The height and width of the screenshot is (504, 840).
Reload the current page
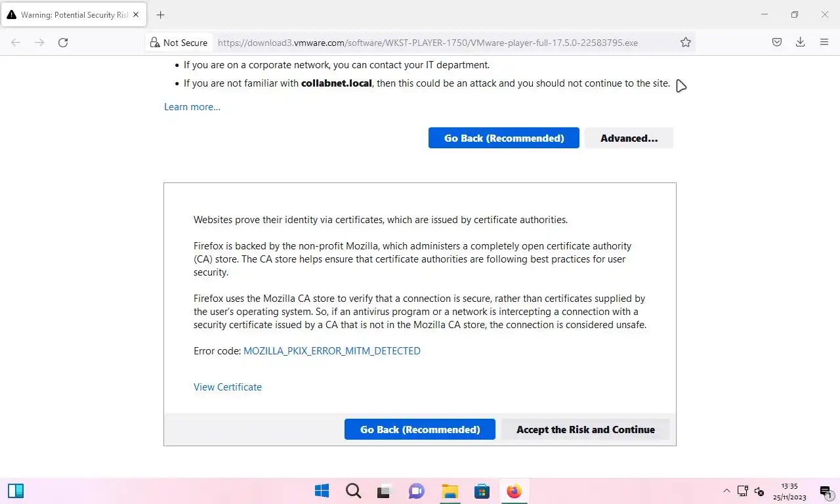point(63,43)
